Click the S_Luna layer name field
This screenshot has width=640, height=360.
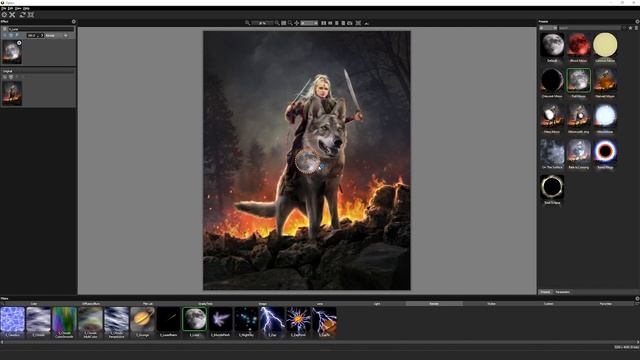[41, 29]
